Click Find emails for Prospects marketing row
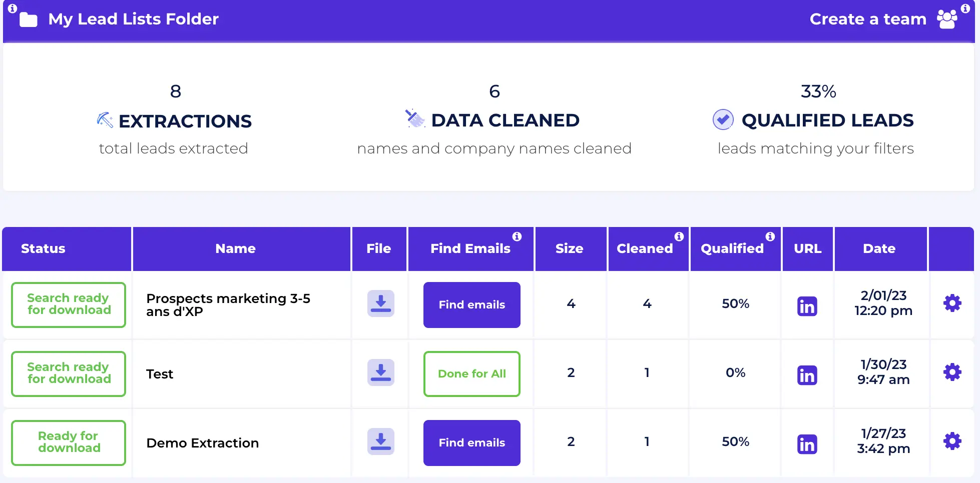 coord(472,305)
